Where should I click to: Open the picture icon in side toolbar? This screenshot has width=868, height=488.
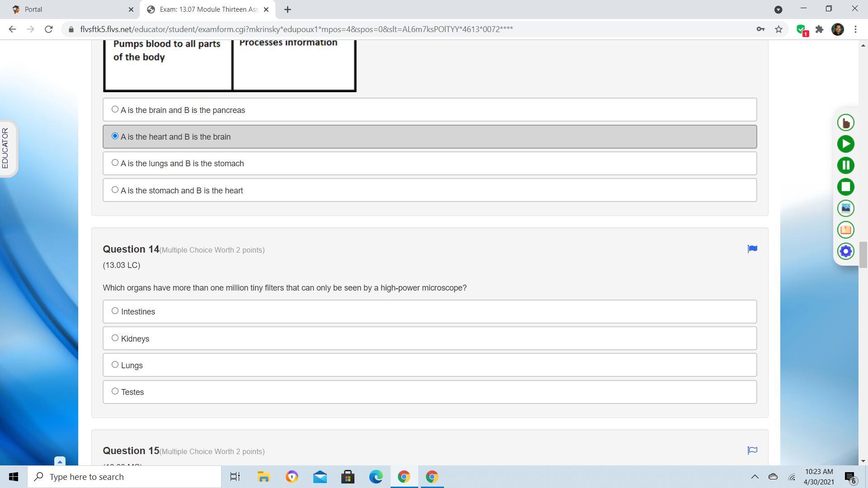(x=845, y=208)
